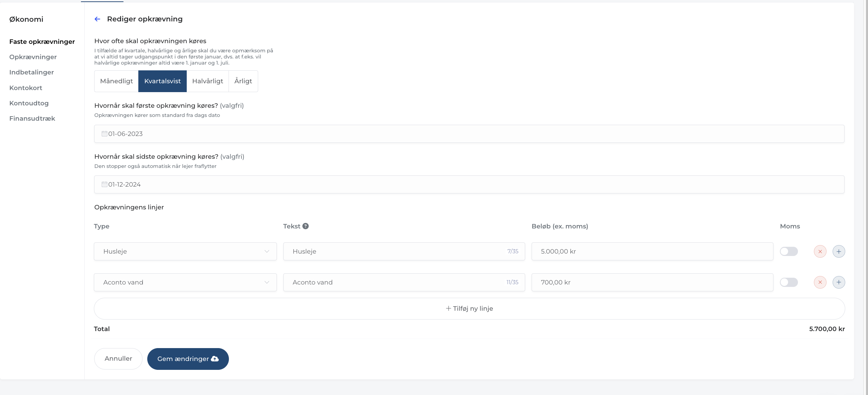Click the Husleje amount field 5.000,00 kr

[652, 252]
